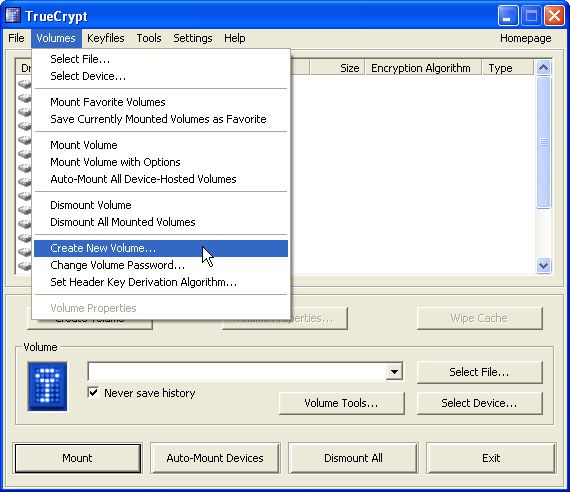Open the File menu

16,38
